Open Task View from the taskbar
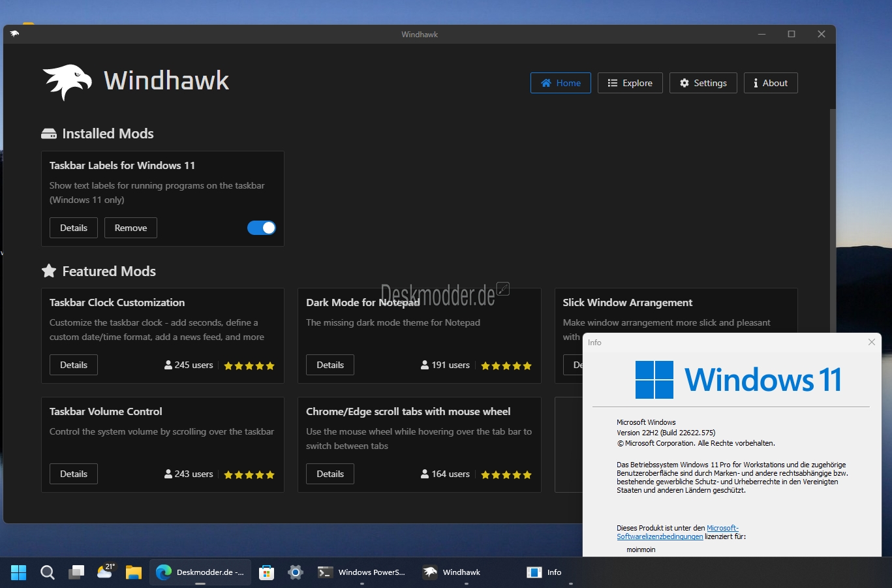This screenshot has height=588, width=892. click(x=76, y=572)
